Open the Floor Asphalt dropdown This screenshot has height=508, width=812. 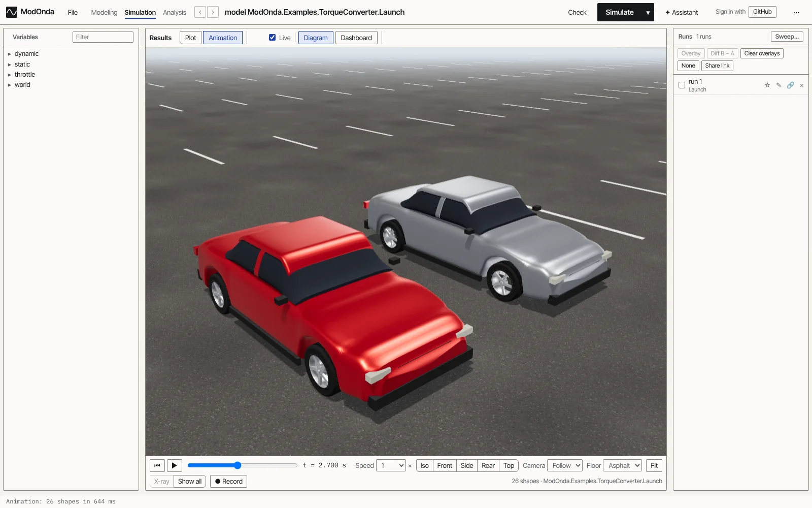point(622,465)
